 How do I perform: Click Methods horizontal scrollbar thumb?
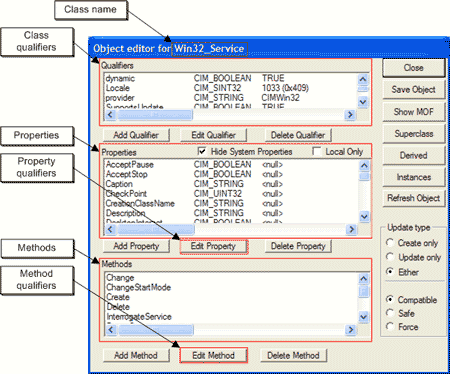point(156,330)
